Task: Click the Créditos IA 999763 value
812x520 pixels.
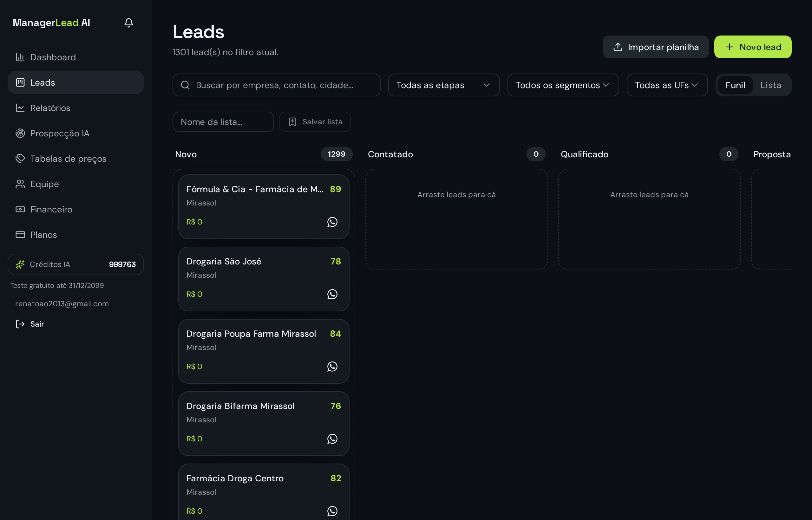Action: pos(122,264)
